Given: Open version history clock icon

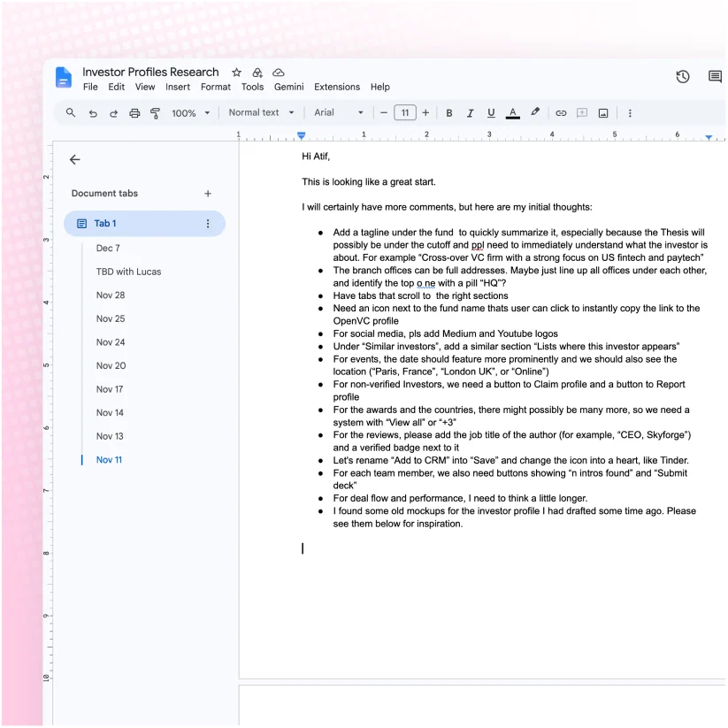Looking at the screenshot, I should tap(683, 77).
